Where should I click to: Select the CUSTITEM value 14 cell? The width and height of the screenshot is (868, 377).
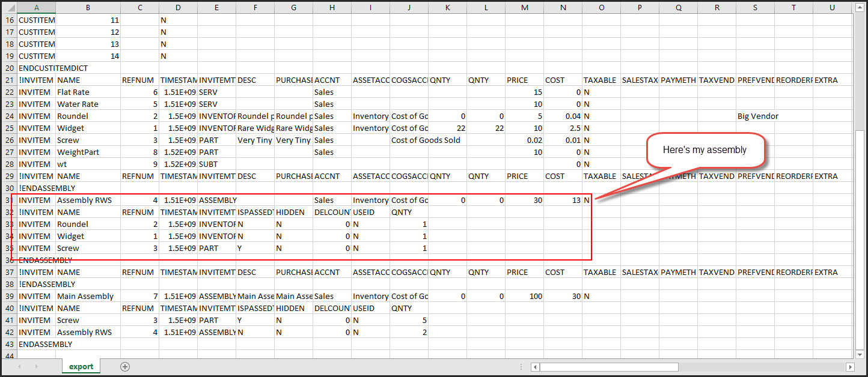point(88,56)
